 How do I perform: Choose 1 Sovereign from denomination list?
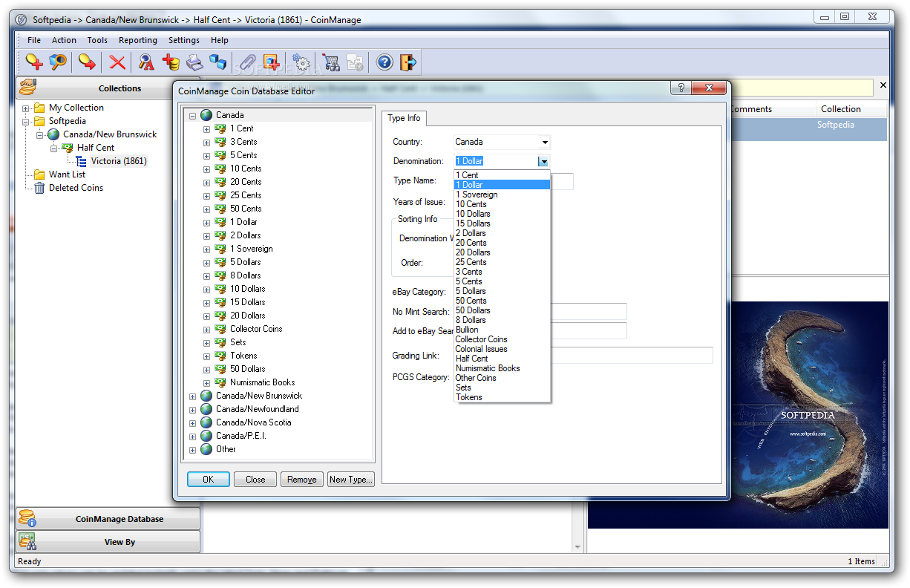pos(502,195)
